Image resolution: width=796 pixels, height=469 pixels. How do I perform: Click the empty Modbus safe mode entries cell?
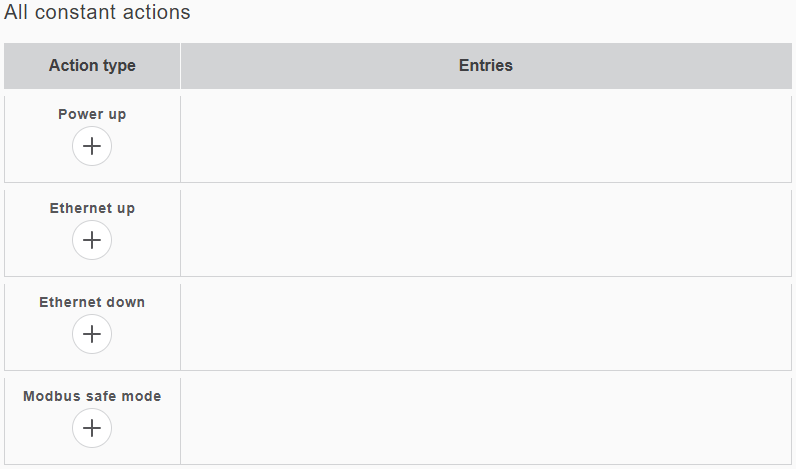[x=486, y=421]
